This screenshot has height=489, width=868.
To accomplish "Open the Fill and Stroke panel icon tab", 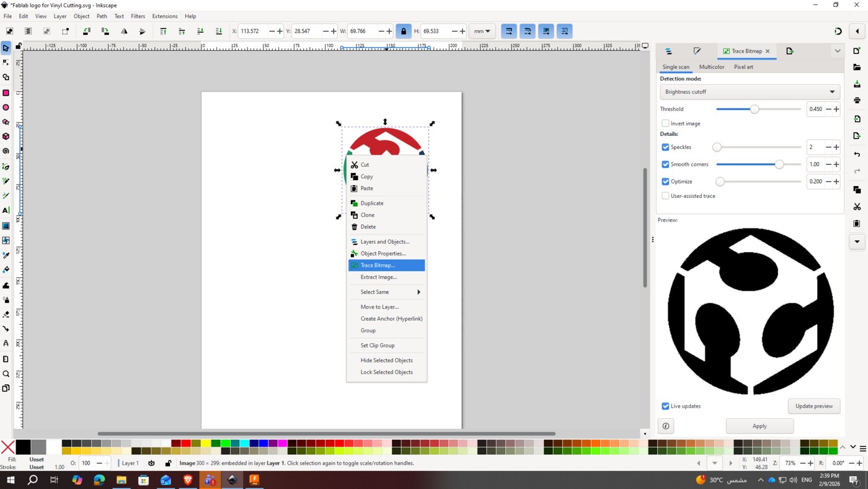I will 697,51.
